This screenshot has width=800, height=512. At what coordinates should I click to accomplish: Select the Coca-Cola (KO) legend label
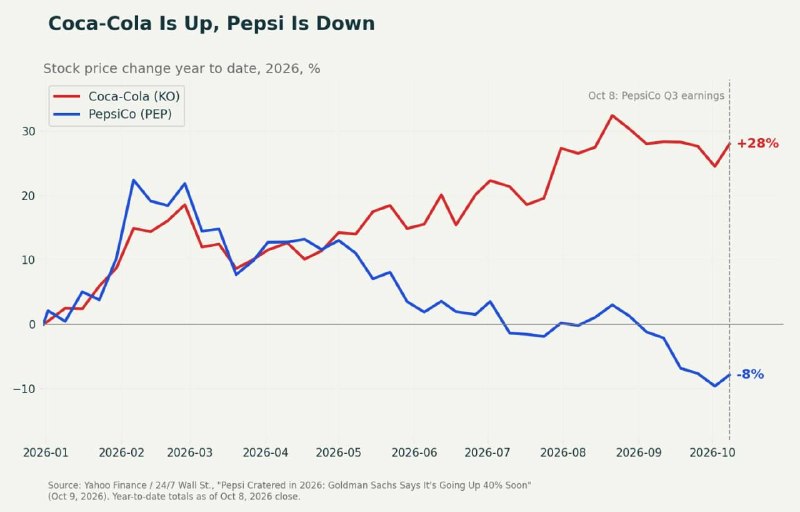tap(134, 96)
